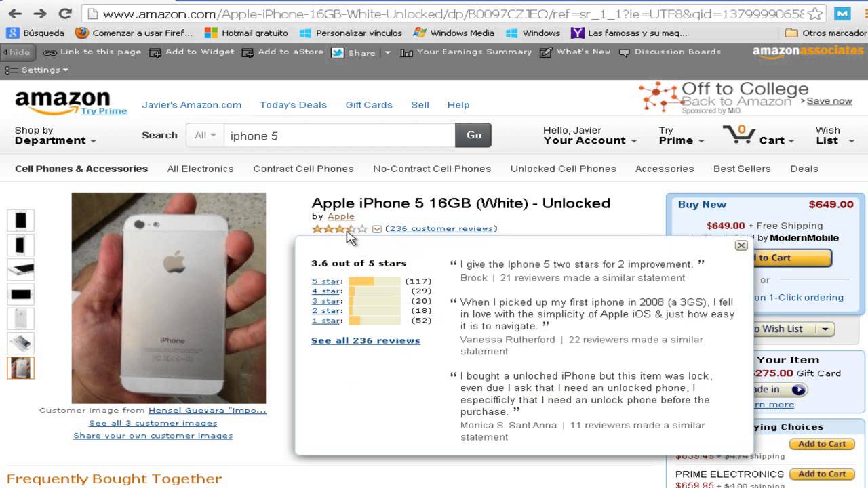Viewport: 868px width, 488px height.
Task: Close the reviews popup with X
Action: coord(741,245)
